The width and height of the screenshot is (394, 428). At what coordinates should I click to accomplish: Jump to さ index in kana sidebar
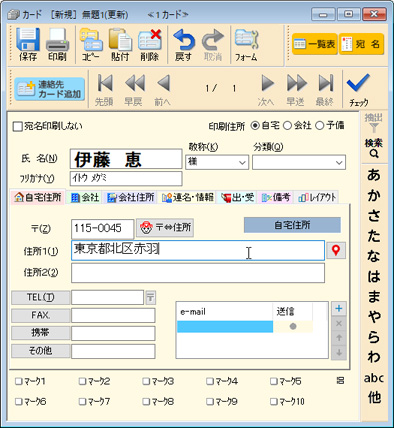[374, 215]
